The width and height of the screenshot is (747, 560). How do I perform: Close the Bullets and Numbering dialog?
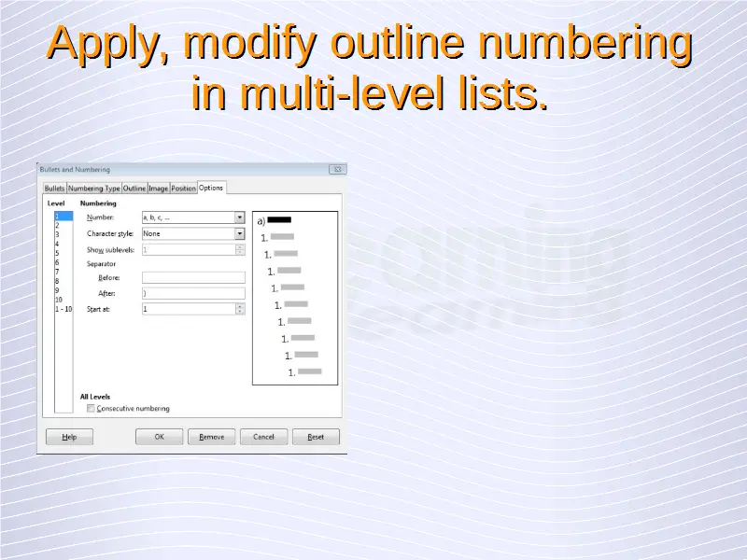[x=337, y=170]
